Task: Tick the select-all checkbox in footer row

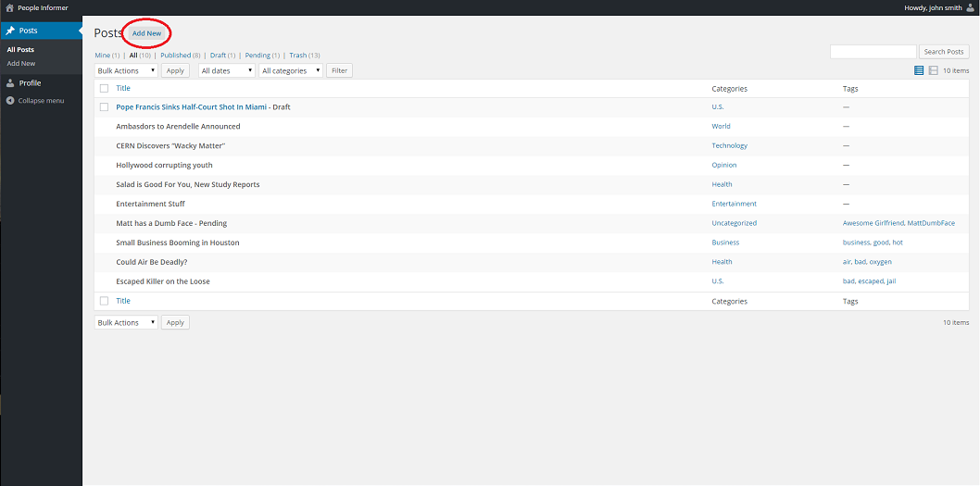Action: pos(104,301)
